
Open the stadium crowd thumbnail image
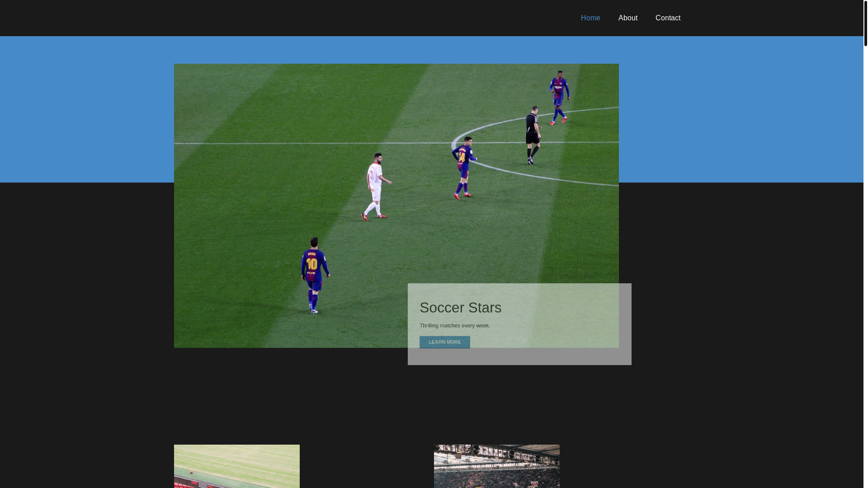(x=496, y=466)
